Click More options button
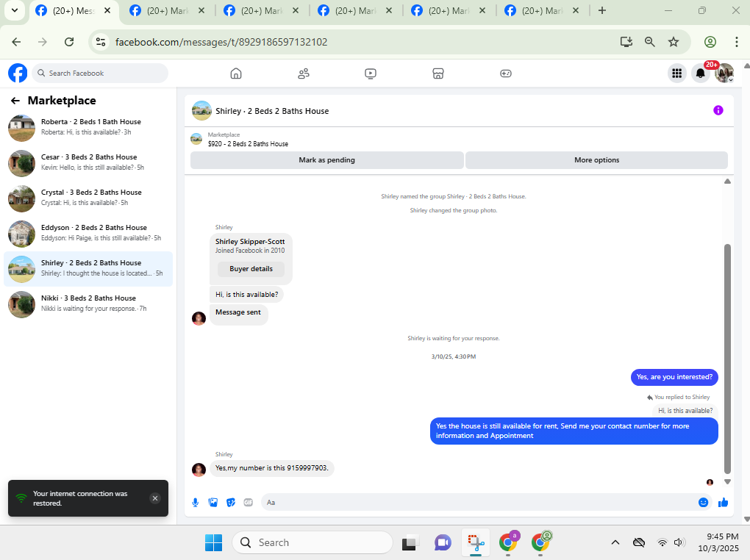This screenshot has height=560, width=750. 596,160
